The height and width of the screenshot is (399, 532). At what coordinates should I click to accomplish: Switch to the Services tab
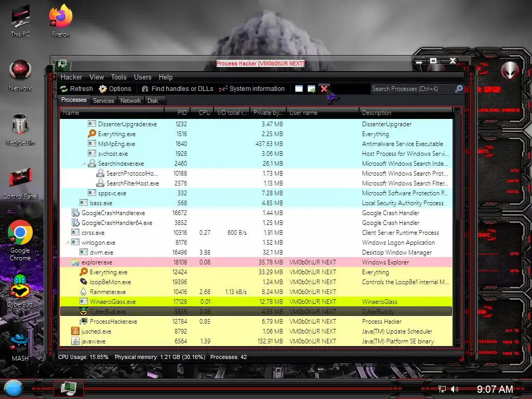[103, 101]
